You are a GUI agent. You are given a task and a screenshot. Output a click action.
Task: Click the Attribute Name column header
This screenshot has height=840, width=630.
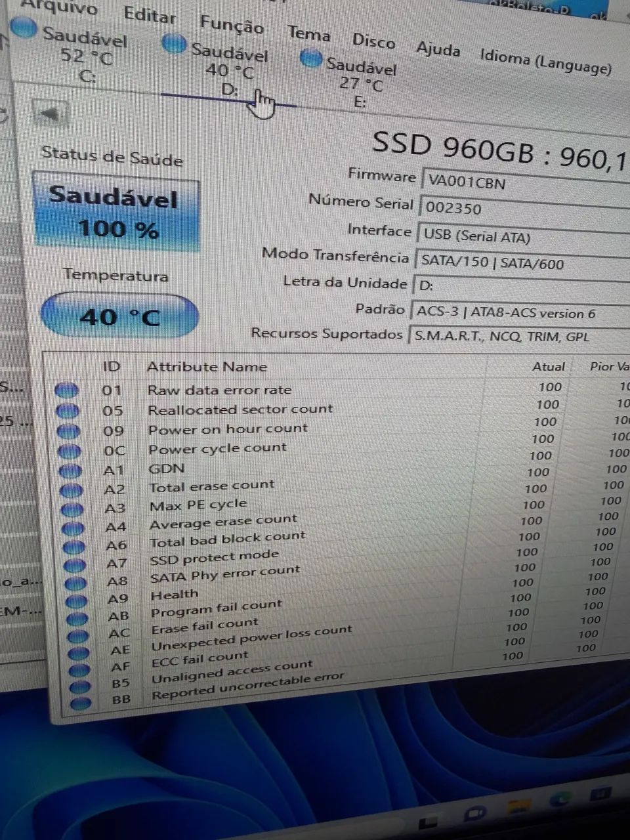click(207, 367)
